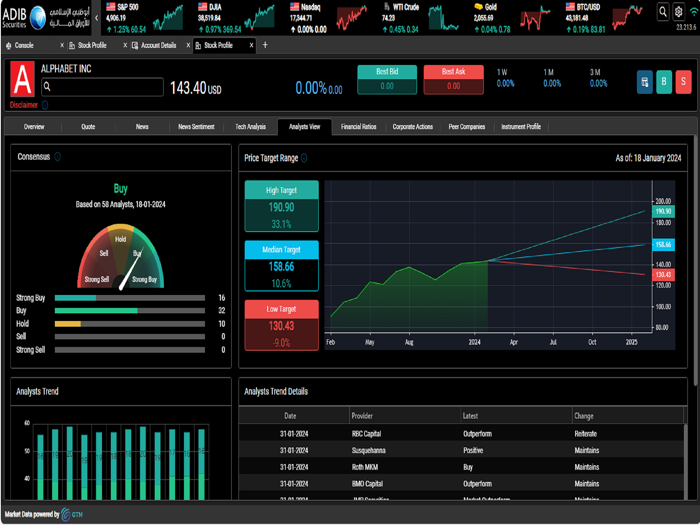Select the Analysts View tab

pos(304,127)
